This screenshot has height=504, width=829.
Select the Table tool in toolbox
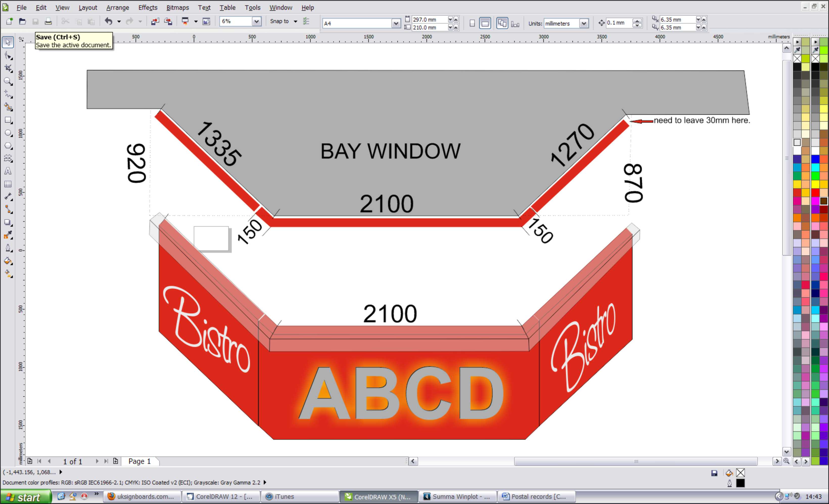8,184
